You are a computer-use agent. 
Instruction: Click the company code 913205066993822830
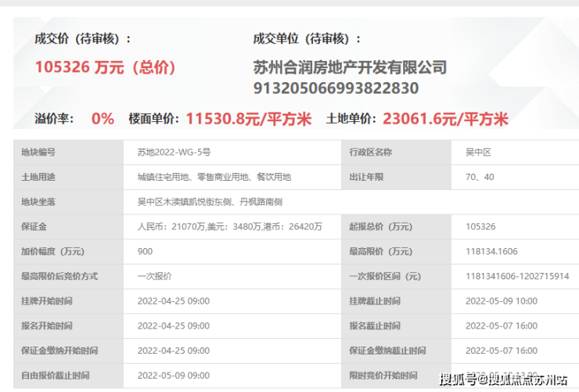pos(336,88)
